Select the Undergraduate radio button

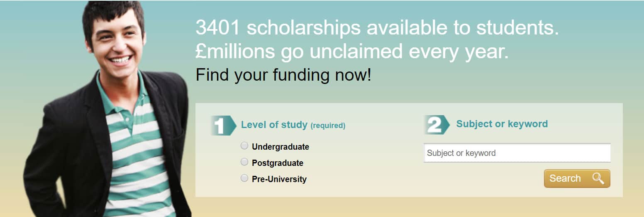coord(244,145)
